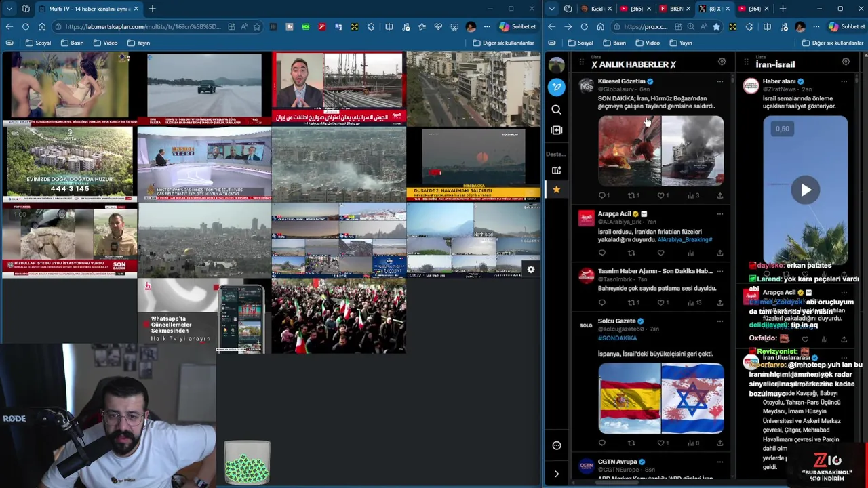The image size is (868, 488).
Task: Open settings gear on Multi TV video grid
Action: (x=531, y=270)
